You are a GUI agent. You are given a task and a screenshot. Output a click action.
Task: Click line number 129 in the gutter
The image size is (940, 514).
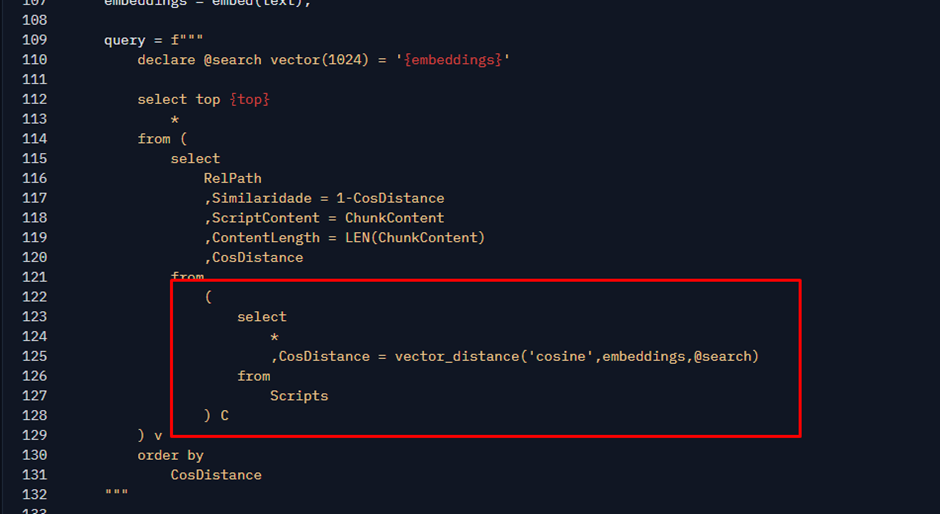click(x=34, y=435)
